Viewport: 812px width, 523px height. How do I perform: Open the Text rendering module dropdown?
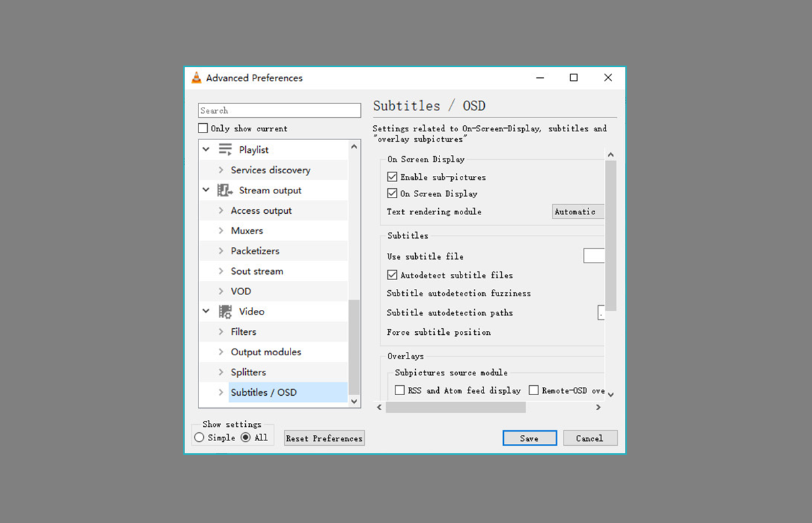[578, 212]
